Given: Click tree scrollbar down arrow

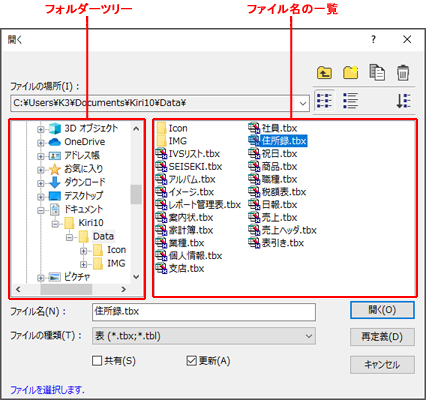Looking at the screenshot, I should pyautogui.click(x=136, y=277).
